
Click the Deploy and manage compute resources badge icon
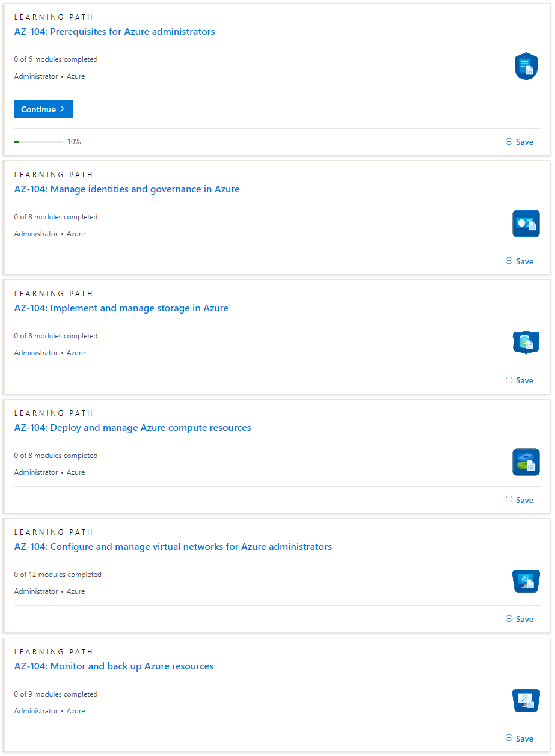(x=526, y=462)
